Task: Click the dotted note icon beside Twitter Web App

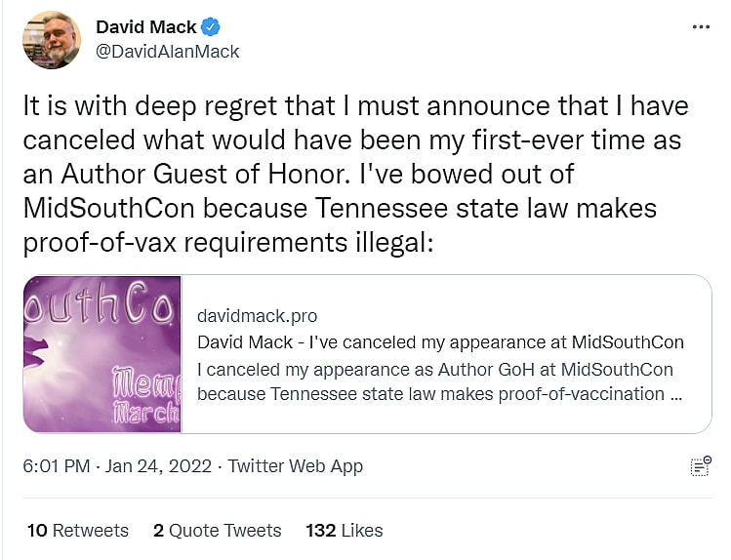Action: coord(700,466)
